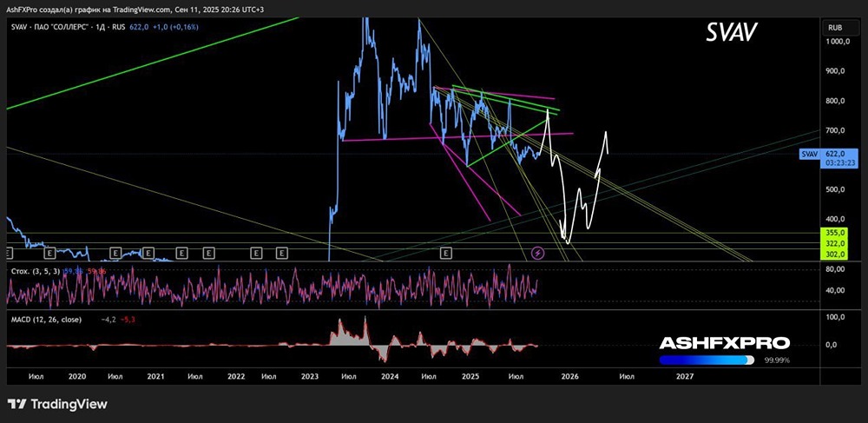Click the 500,0 price scale value

pyautogui.click(x=835, y=190)
